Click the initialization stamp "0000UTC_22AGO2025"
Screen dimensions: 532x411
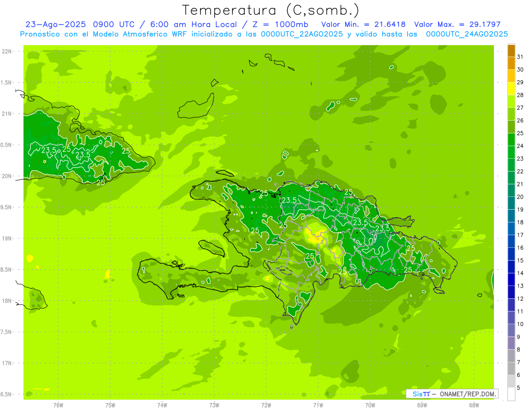pyautogui.click(x=302, y=34)
